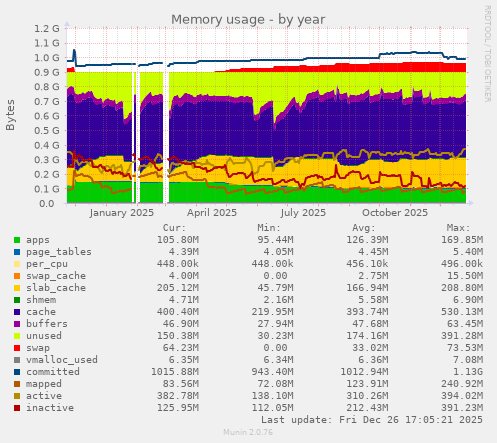
Task: Click the unused max value 391.28M
Action: point(462,336)
